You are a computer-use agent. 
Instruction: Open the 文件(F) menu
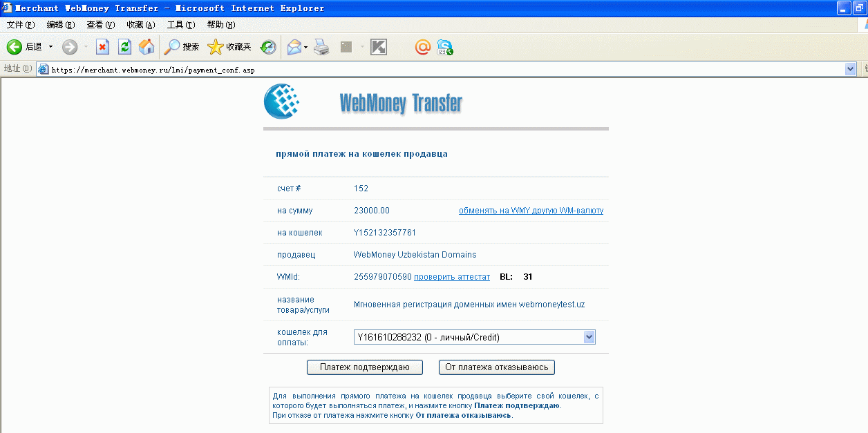pos(20,25)
